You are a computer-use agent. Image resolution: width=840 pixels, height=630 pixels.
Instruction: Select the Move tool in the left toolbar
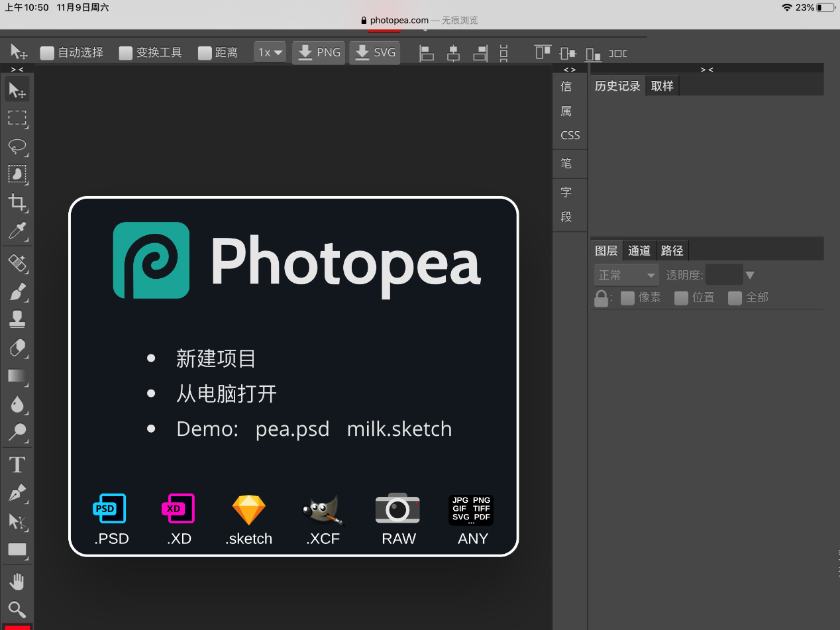click(17, 89)
